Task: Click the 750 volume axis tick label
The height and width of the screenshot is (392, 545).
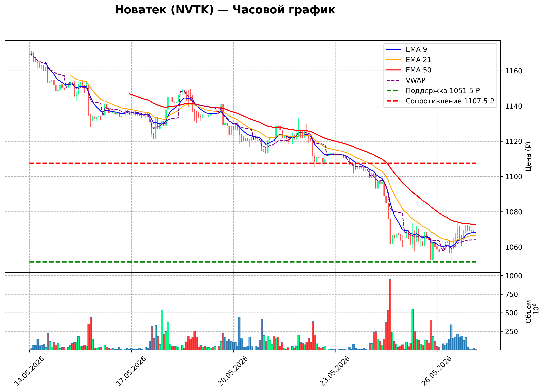Action: point(511,295)
